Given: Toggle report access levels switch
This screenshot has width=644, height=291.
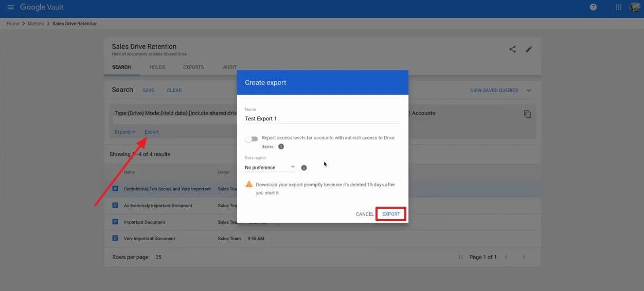Looking at the screenshot, I should [252, 139].
